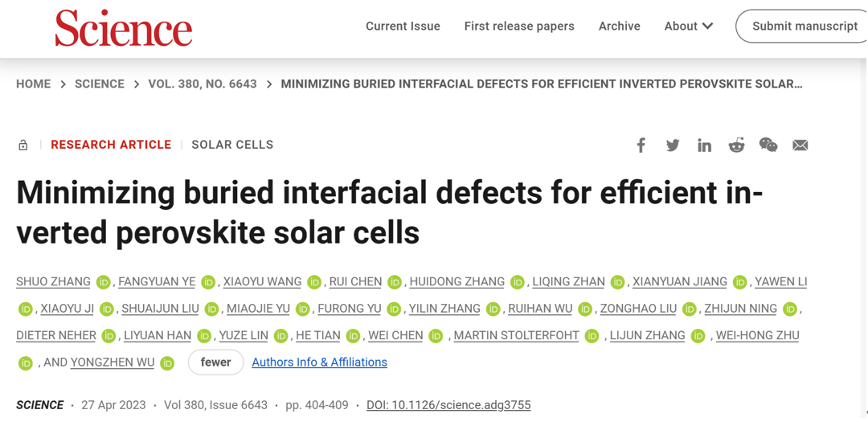Open Authors Info & Affiliations link
Viewport: 868px width, 422px height.
(x=319, y=363)
